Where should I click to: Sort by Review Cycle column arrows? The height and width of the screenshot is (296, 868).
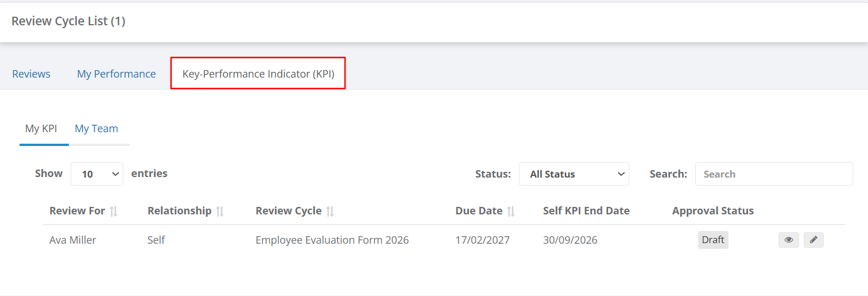pyautogui.click(x=330, y=212)
